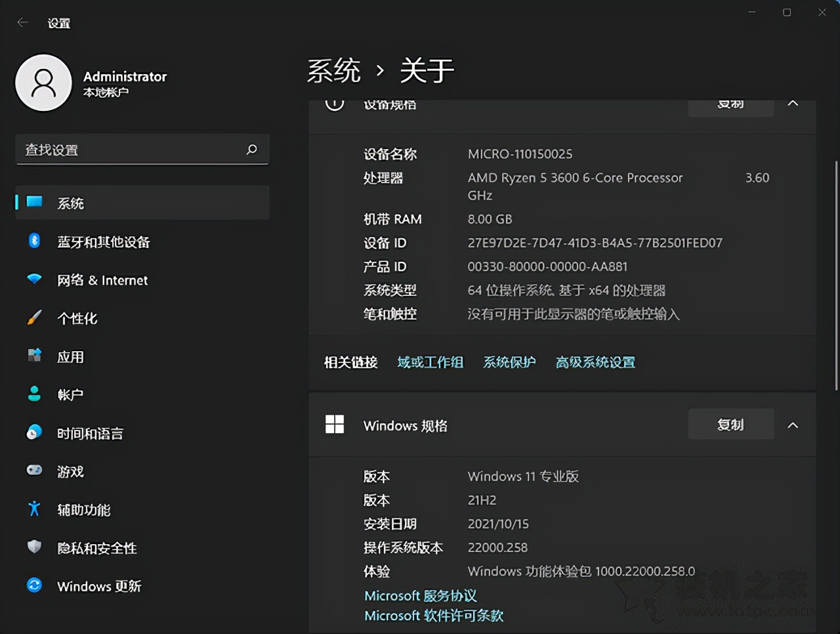Open 系统 in the sidebar

[142, 203]
